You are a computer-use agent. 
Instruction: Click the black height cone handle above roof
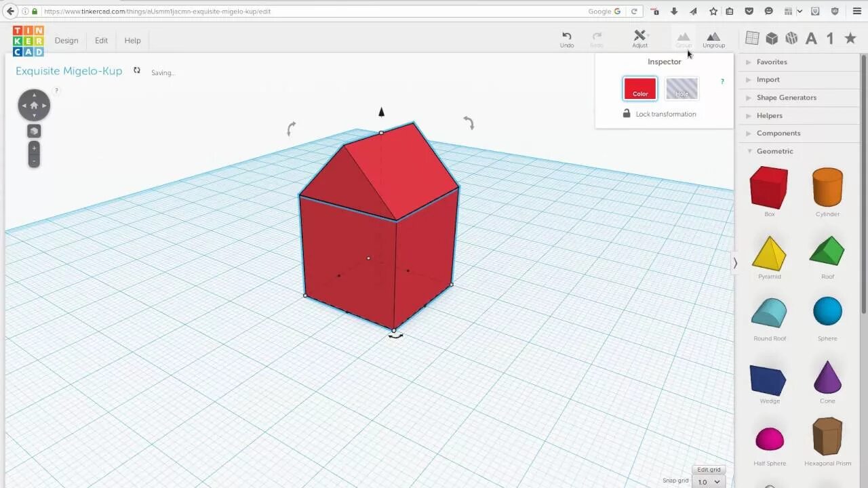pyautogui.click(x=381, y=112)
